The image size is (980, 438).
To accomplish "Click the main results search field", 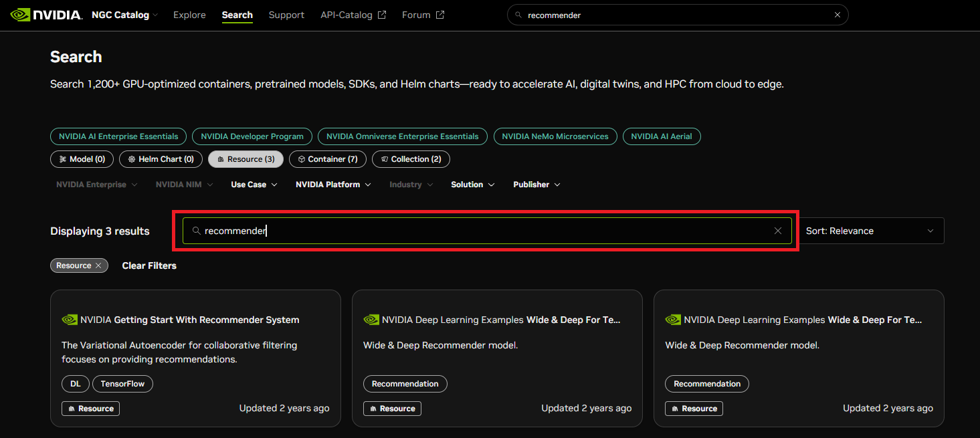I will [x=487, y=231].
